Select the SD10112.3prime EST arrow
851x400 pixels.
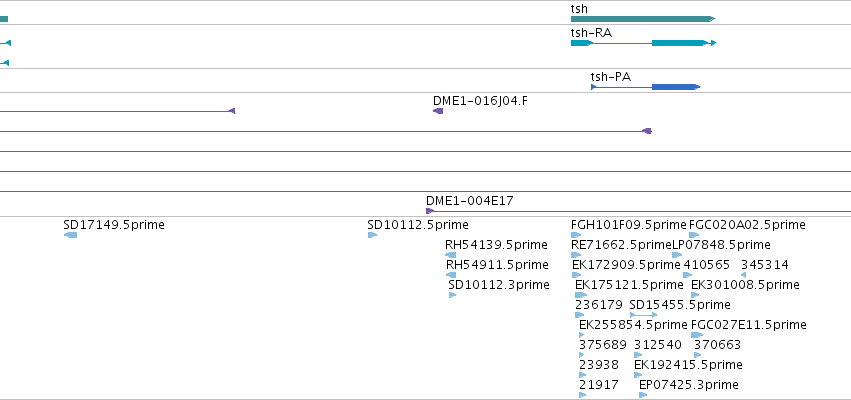tap(453, 295)
